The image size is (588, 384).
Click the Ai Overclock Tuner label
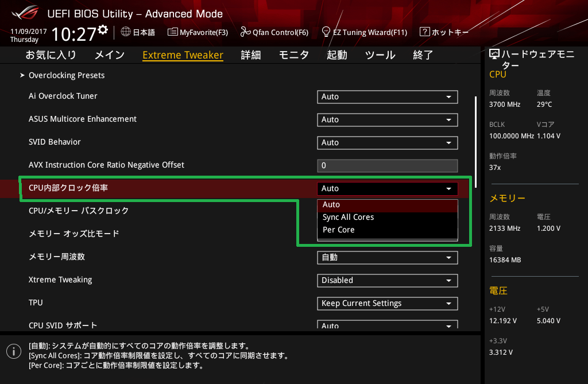click(63, 96)
